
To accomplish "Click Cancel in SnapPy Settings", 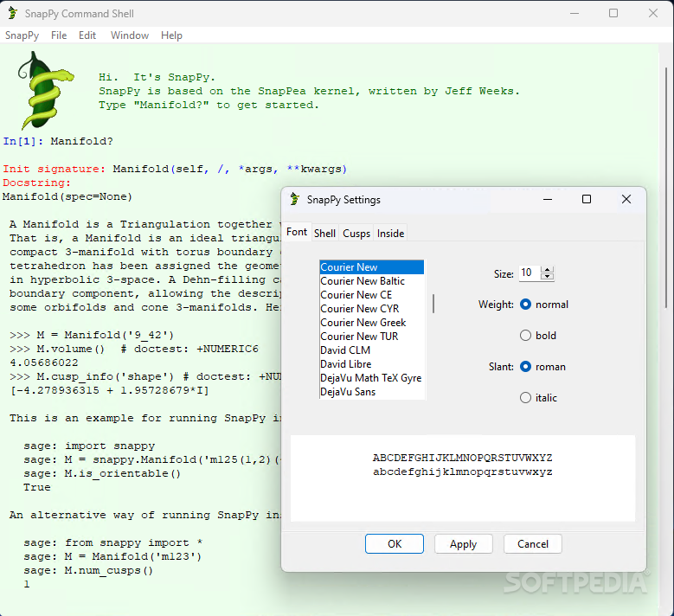I will pos(533,544).
